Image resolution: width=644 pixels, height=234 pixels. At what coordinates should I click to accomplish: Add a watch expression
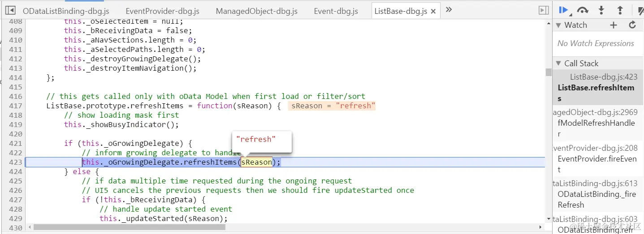[614, 25]
